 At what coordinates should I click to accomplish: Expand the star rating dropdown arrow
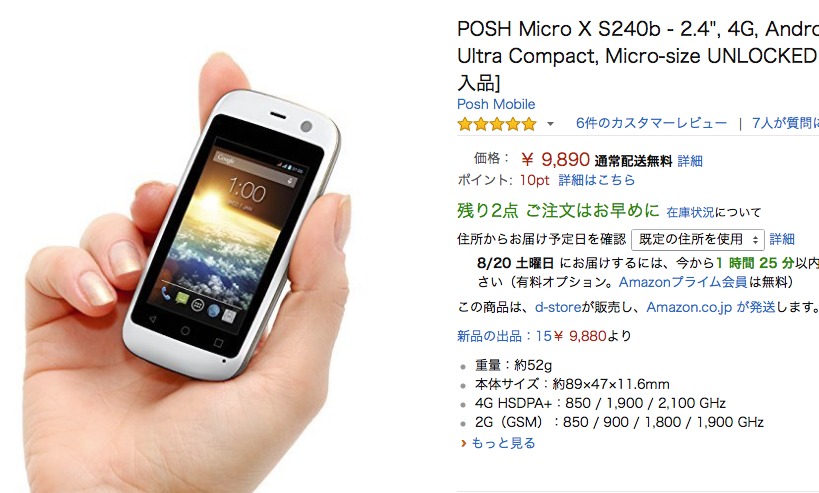coord(550,124)
